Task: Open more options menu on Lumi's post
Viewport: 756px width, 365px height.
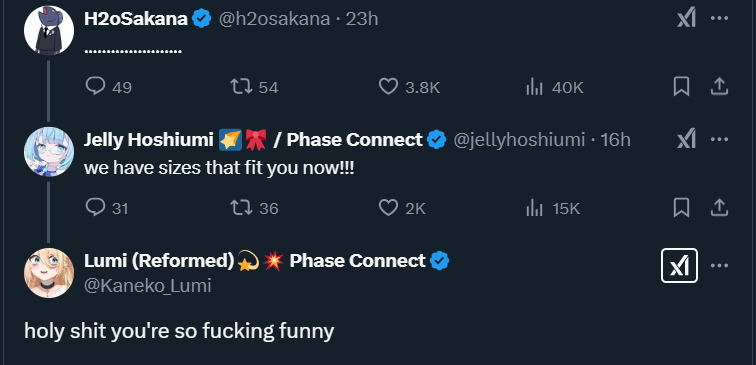Action: click(x=719, y=266)
